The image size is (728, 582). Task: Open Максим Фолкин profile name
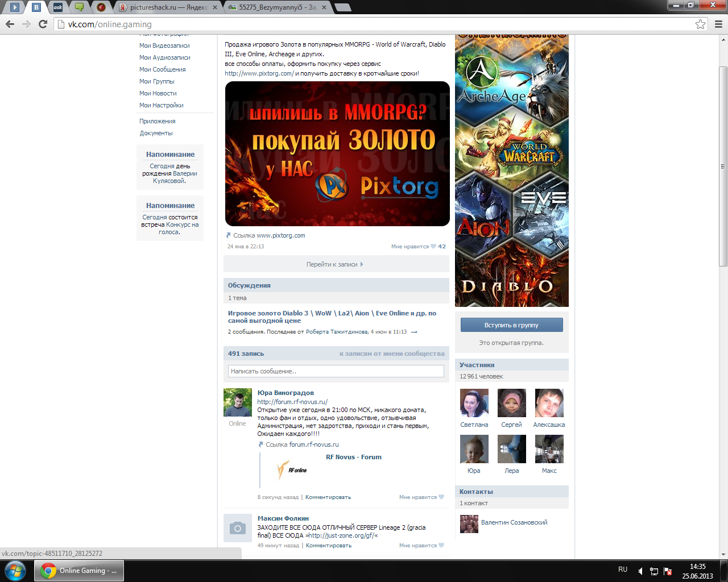point(283,518)
